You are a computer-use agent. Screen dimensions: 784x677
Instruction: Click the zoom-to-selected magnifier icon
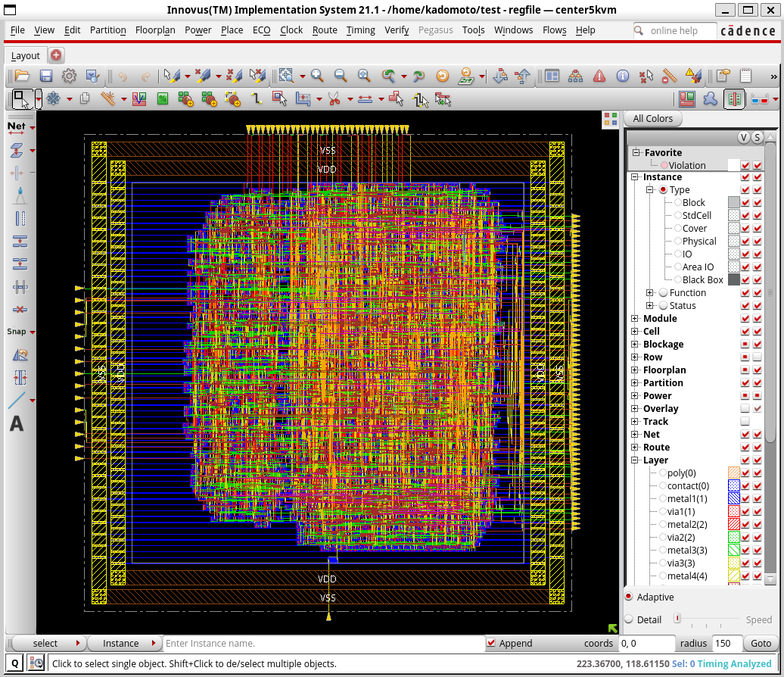pos(364,76)
